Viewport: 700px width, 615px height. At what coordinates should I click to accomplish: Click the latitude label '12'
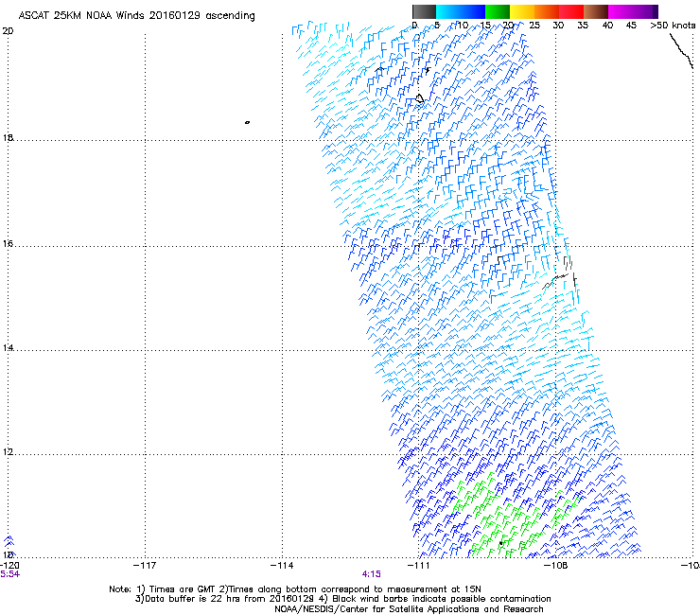pyautogui.click(x=8, y=452)
